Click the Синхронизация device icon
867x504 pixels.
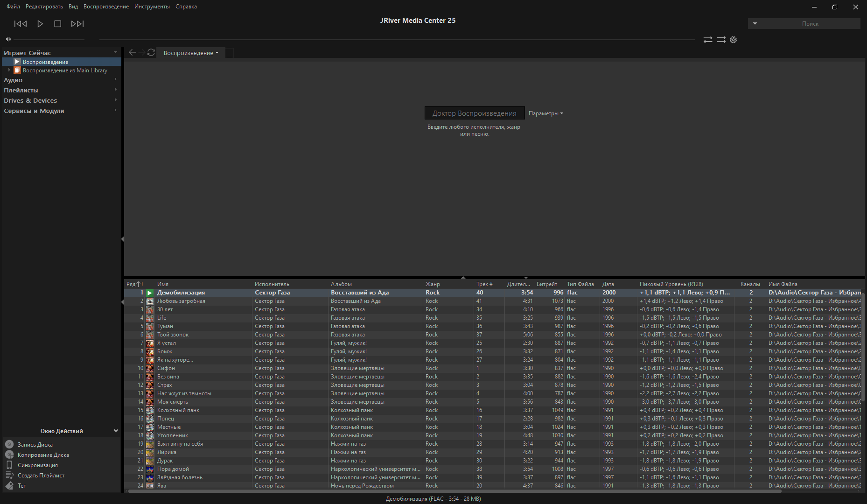click(9, 465)
